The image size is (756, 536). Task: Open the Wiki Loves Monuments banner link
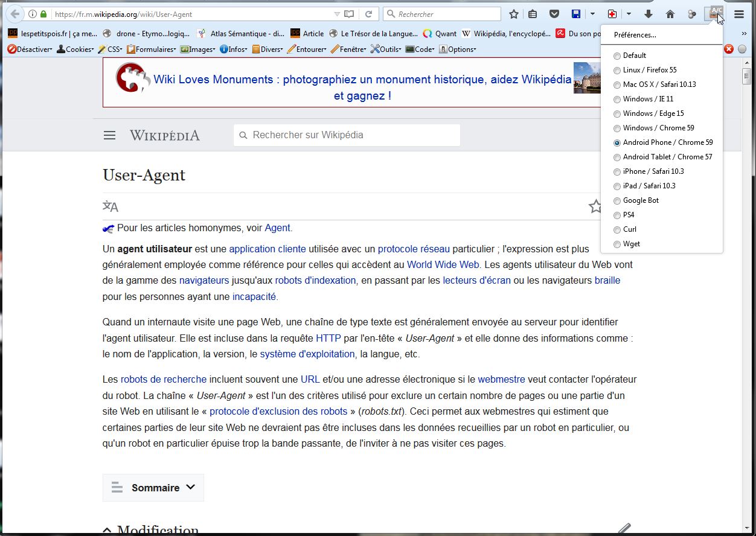pyautogui.click(x=362, y=88)
